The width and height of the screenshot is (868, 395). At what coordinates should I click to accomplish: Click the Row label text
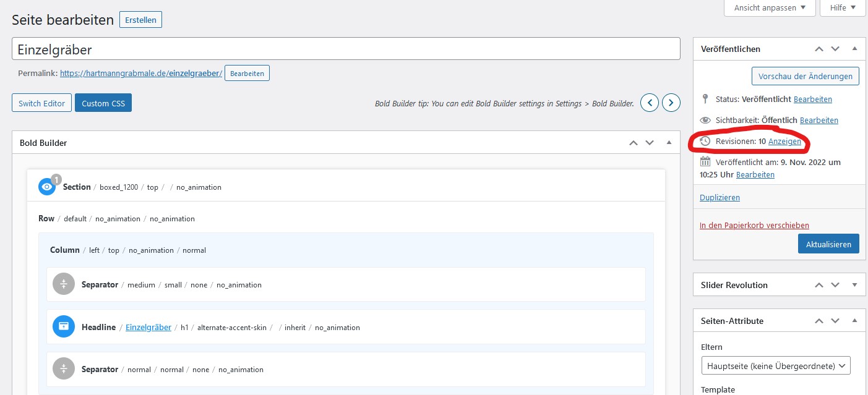[x=46, y=218]
